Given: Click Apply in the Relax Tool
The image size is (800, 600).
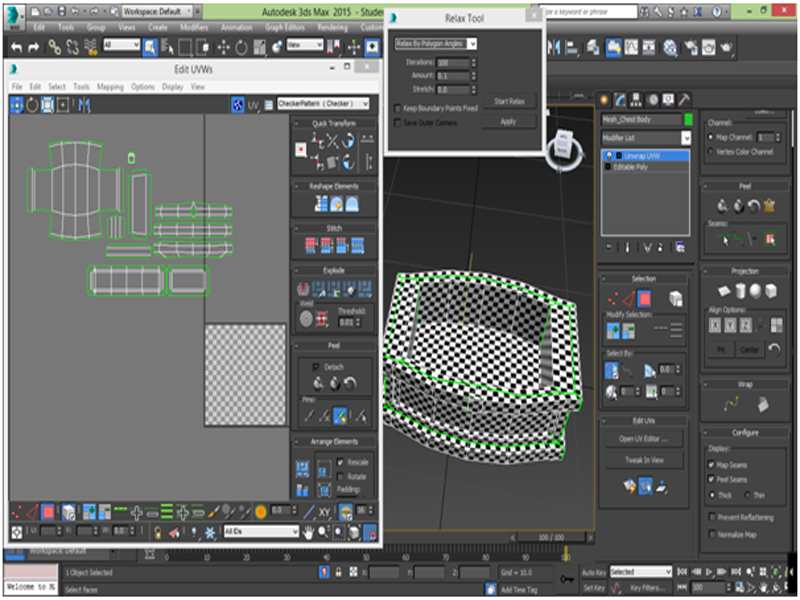Looking at the screenshot, I should 509,121.
